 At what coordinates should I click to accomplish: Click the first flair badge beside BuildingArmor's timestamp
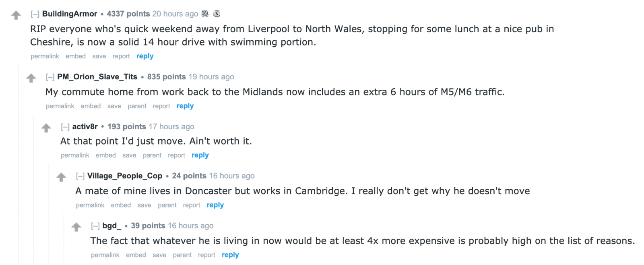pyautogui.click(x=205, y=14)
